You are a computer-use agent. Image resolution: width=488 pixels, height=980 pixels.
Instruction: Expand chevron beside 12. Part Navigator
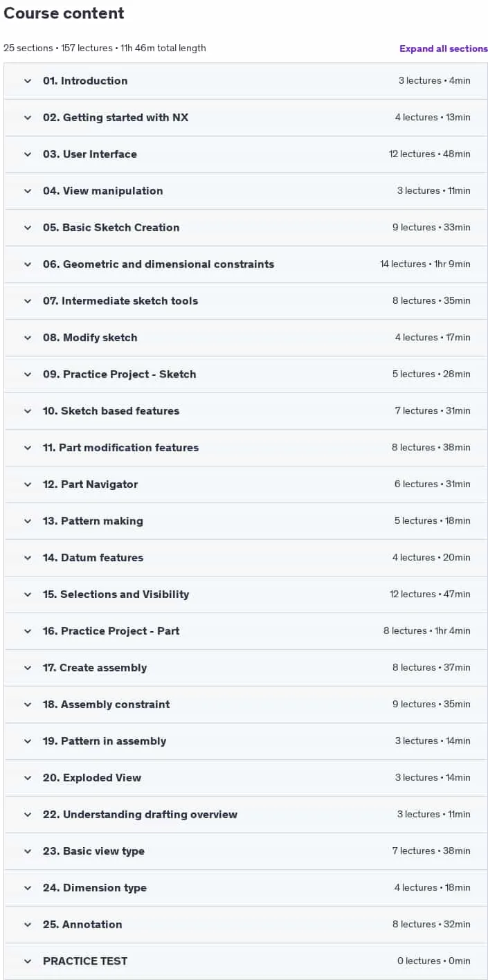[28, 484]
